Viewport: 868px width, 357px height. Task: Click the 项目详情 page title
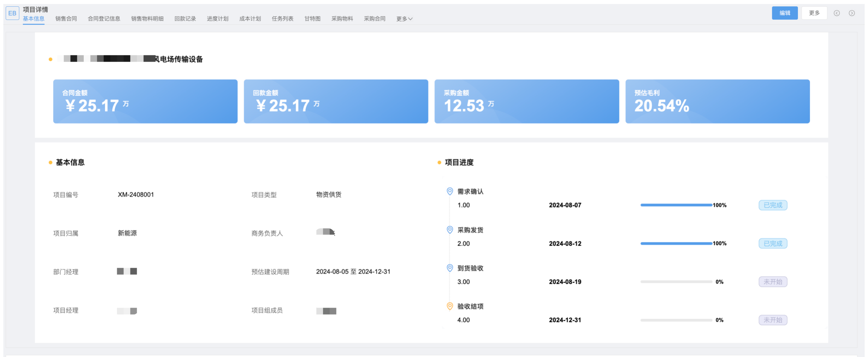click(35, 9)
